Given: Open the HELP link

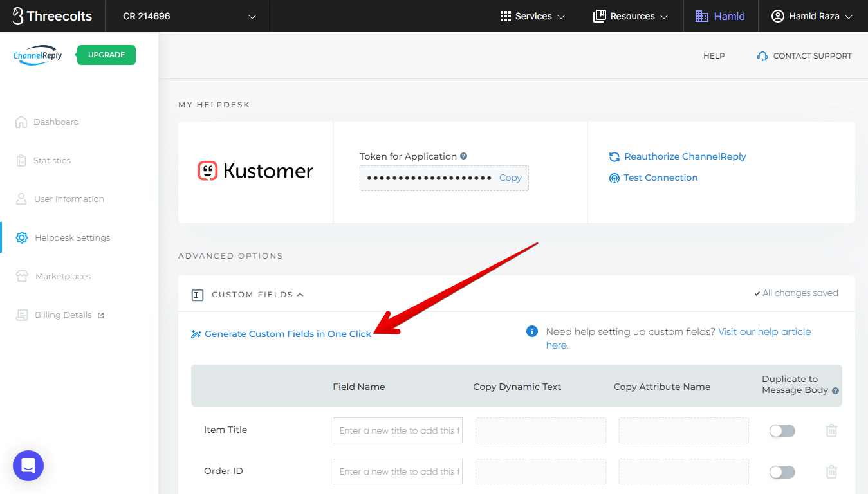Looking at the screenshot, I should coord(714,56).
